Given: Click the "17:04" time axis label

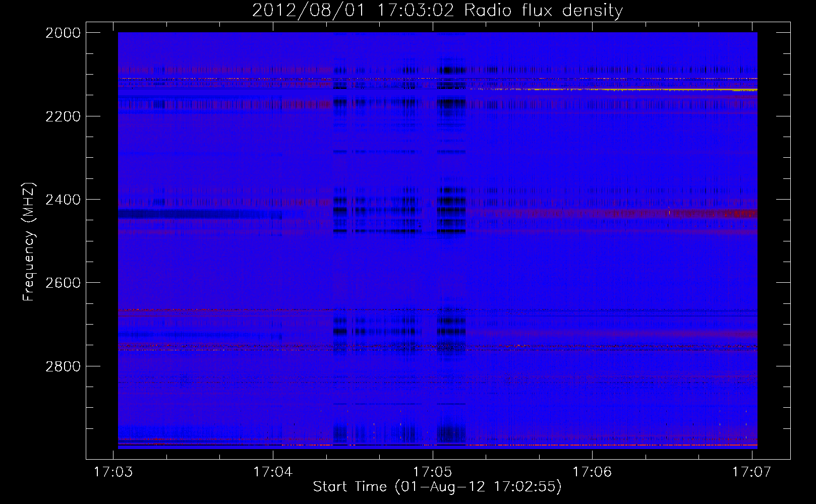Looking at the screenshot, I should [x=273, y=472].
